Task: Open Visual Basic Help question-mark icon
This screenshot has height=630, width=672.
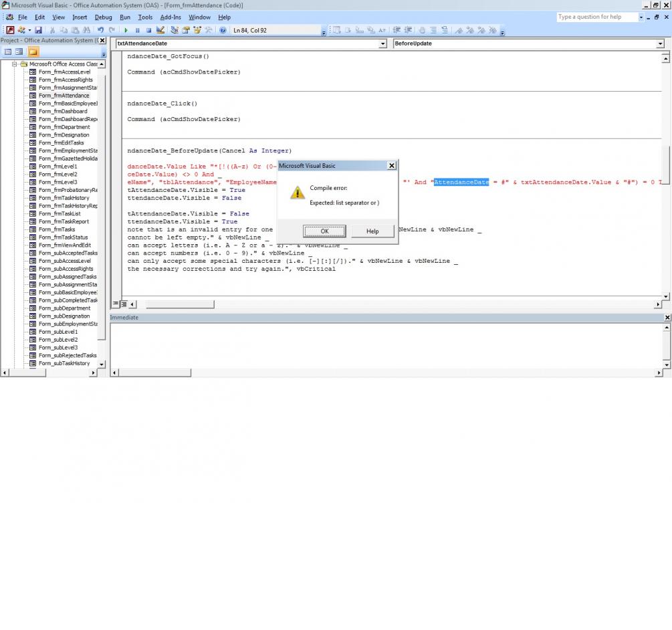Action: pos(223,30)
